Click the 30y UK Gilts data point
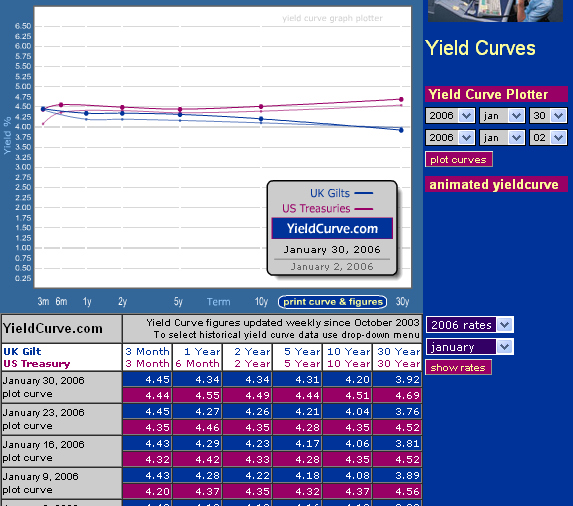This screenshot has height=506, width=573. click(x=401, y=130)
